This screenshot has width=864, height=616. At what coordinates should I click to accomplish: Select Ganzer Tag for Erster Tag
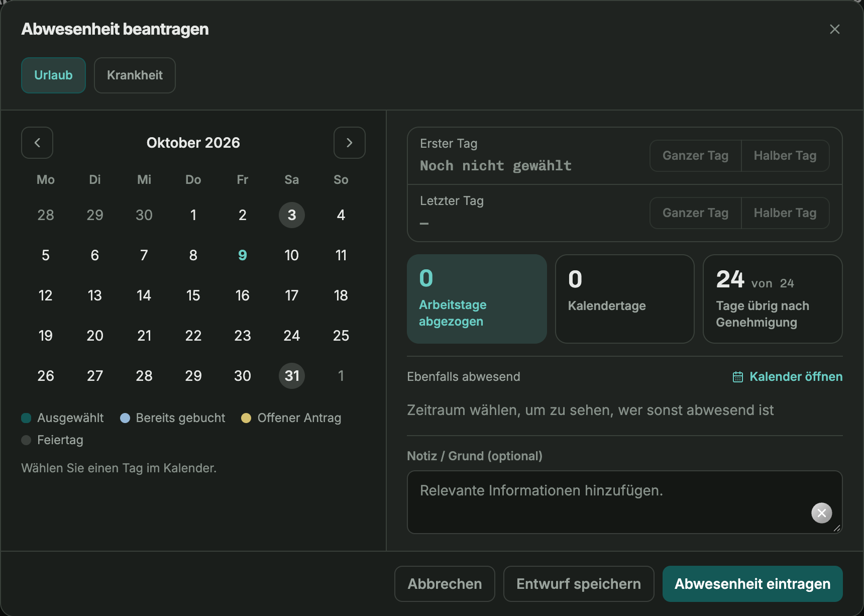(695, 156)
